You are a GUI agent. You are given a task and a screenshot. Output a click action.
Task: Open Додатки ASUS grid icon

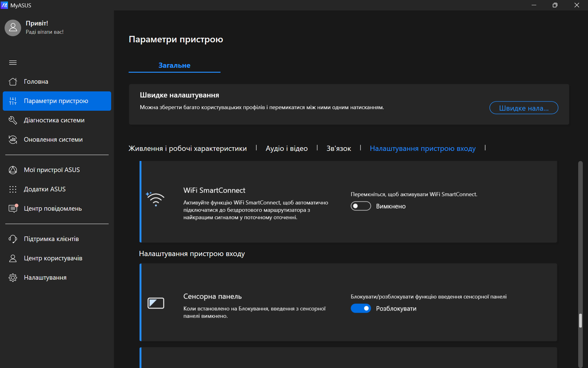click(13, 189)
